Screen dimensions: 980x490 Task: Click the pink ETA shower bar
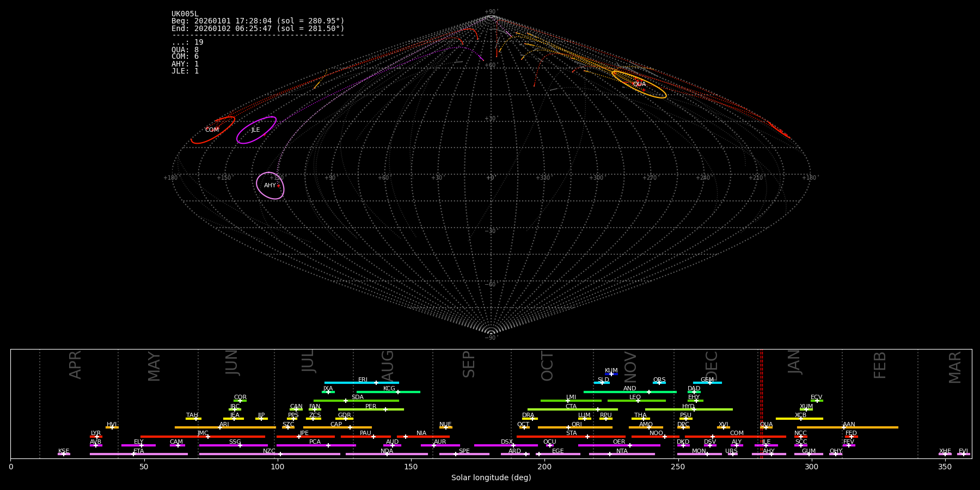(x=138, y=454)
